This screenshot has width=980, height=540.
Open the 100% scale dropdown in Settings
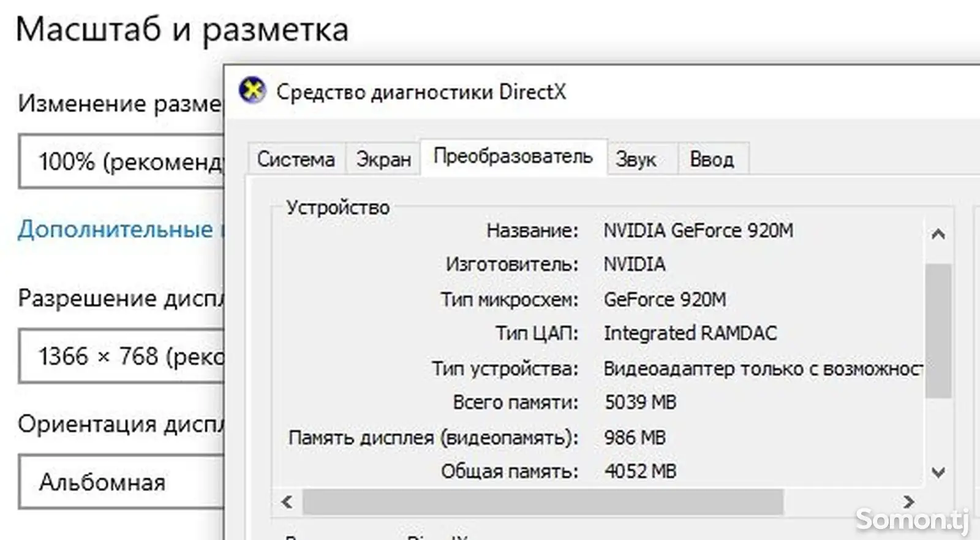[121, 162]
